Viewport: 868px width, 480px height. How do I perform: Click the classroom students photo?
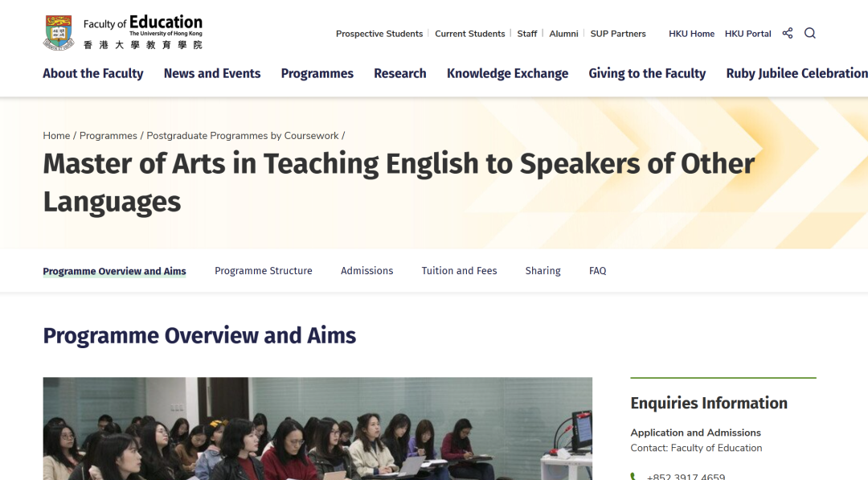coord(317,429)
